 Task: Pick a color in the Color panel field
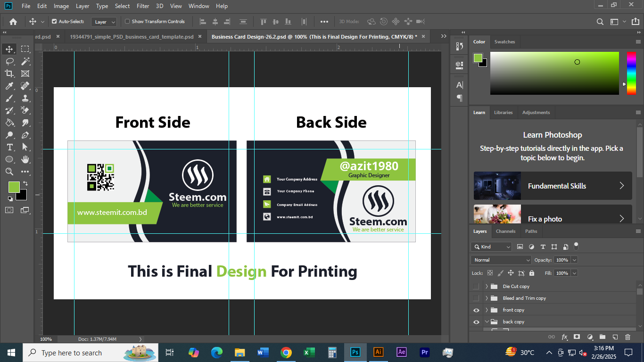click(x=554, y=73)
